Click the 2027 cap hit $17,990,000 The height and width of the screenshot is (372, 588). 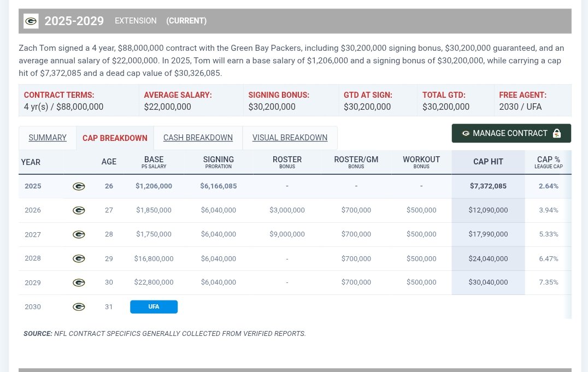pyautogui.click(x=488, y=234)
